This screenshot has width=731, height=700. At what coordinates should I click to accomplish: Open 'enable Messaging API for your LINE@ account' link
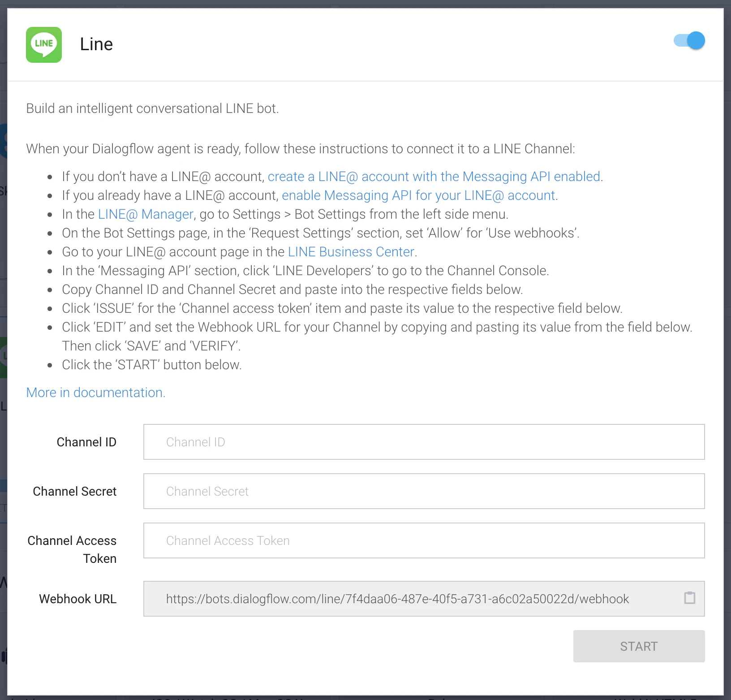[418, 195]
